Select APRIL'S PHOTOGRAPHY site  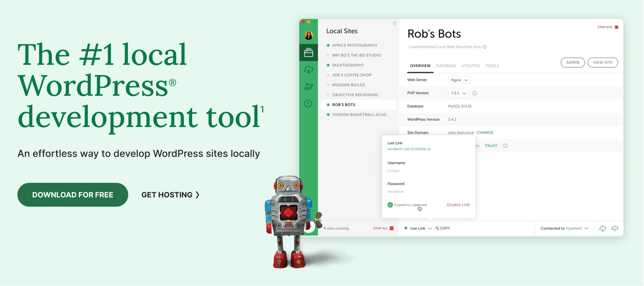tap(358, 45)
